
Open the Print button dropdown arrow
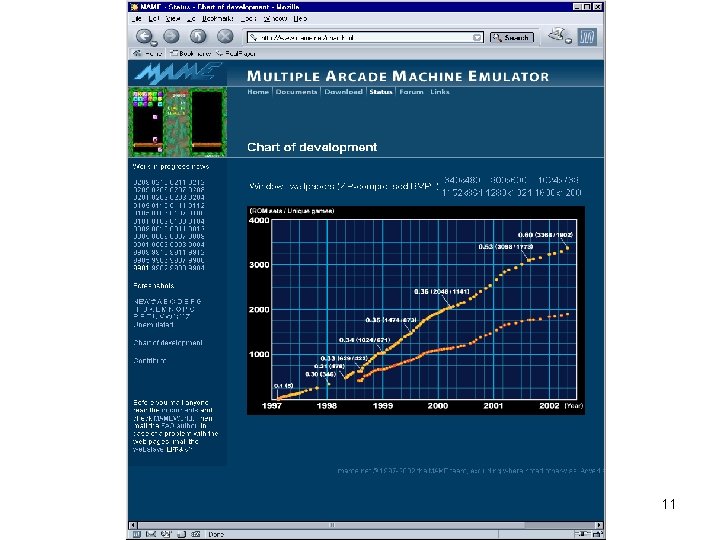[568, 41]
